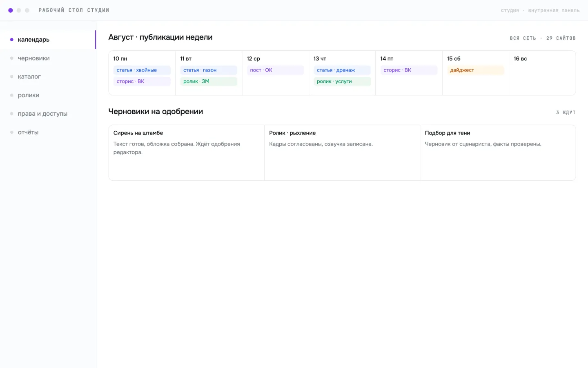Screen dimensions: 588x368
Task: Open the каталог sidebar item
Action: point(48,76)
